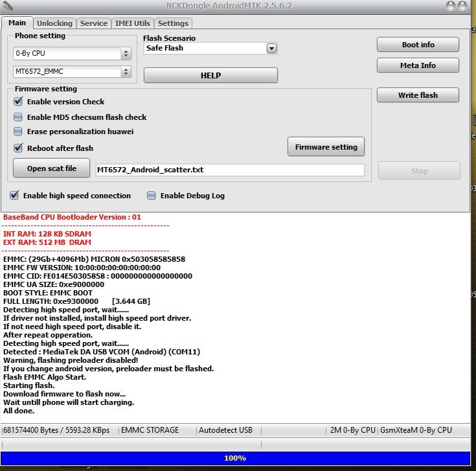Expand the Safe Flash scenario dropdown
Image resolution: width=476 pixels, height=471 pixels.
[271, 48]
